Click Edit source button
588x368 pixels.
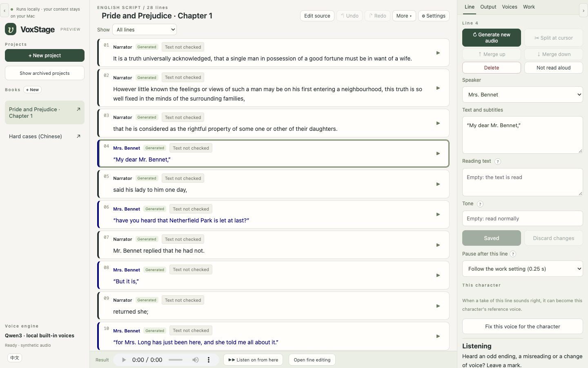[317, 16]
